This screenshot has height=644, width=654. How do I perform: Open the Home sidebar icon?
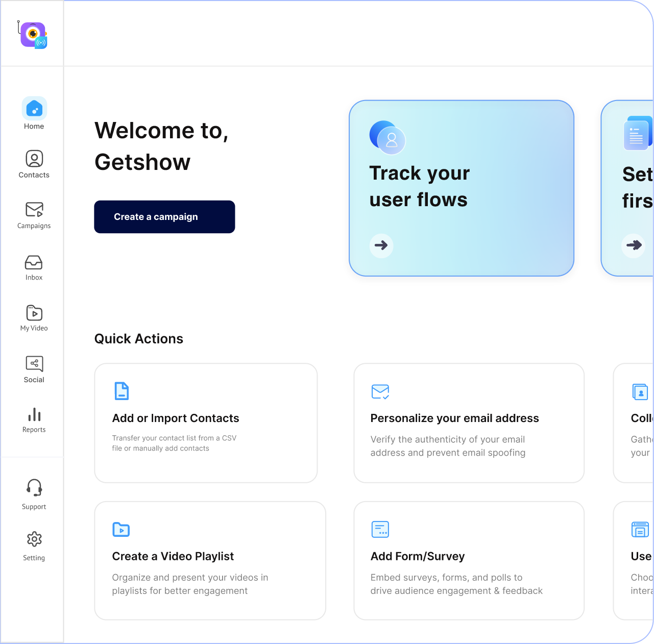click(34, 109)
